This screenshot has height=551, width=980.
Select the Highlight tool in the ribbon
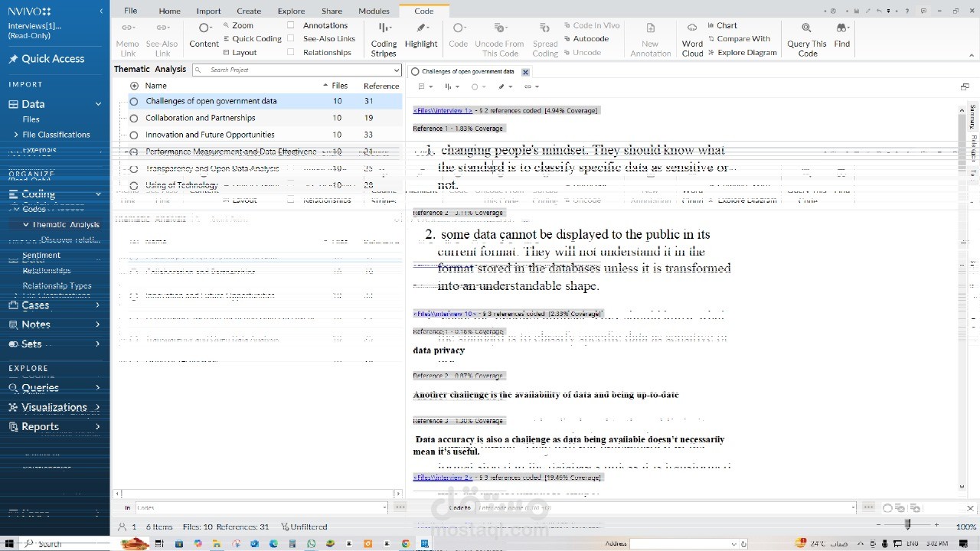(x=421, y=35)
